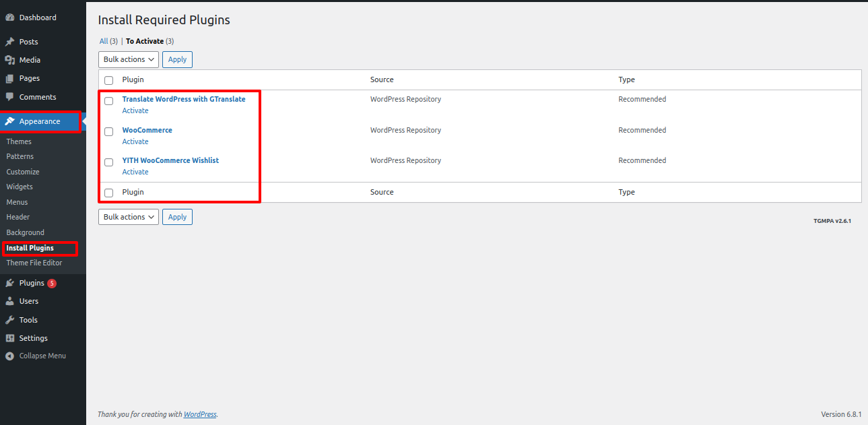Image resolution: width=868 pixels, height=425 pixels.
Task: Open the WooCommerce plugin name link
Action: [147, 130]
